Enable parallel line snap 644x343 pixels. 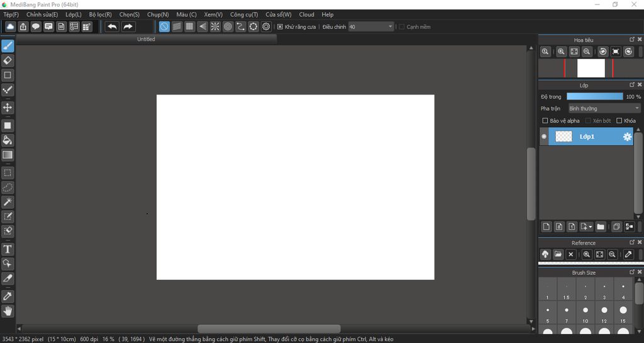[x=177, y=26]
